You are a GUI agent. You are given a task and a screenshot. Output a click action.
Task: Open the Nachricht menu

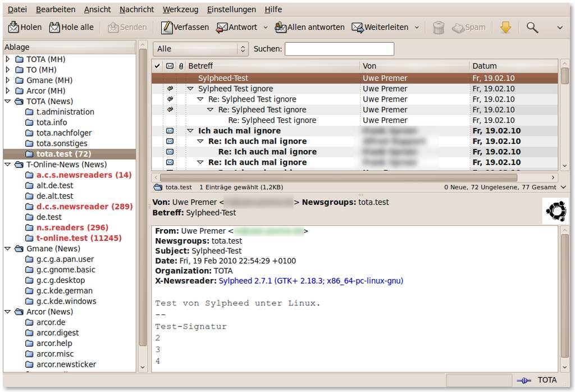pyautogui.click(x=136, y=10)
